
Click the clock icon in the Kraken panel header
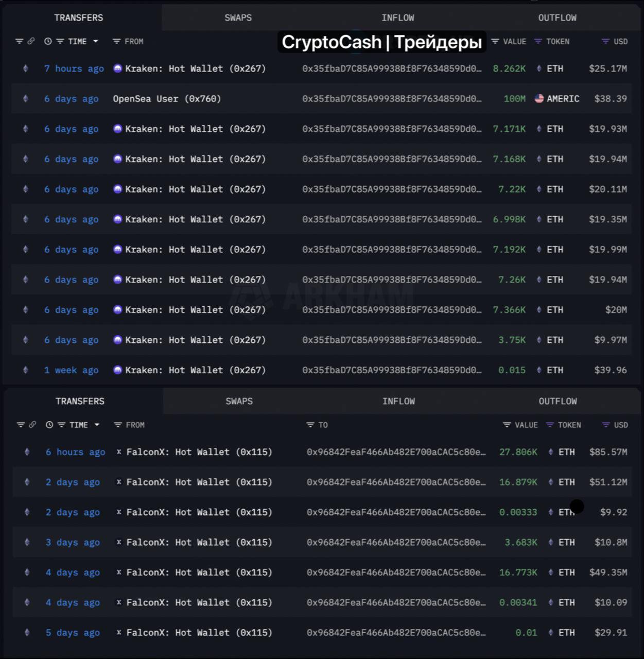point(48,41)
